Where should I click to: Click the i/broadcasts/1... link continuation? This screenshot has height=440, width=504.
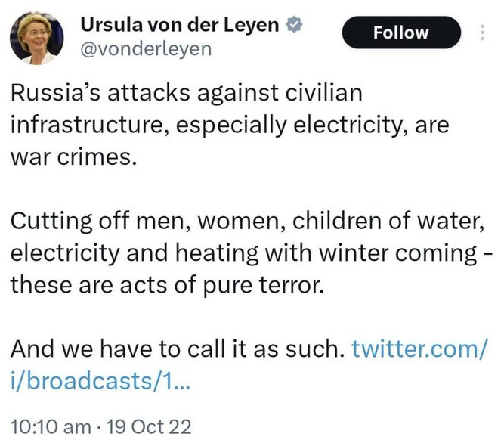click(x=100, y=381)
